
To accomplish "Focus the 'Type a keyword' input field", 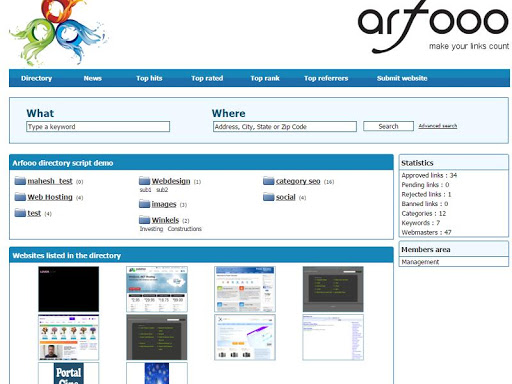I will tap(98, 127).
